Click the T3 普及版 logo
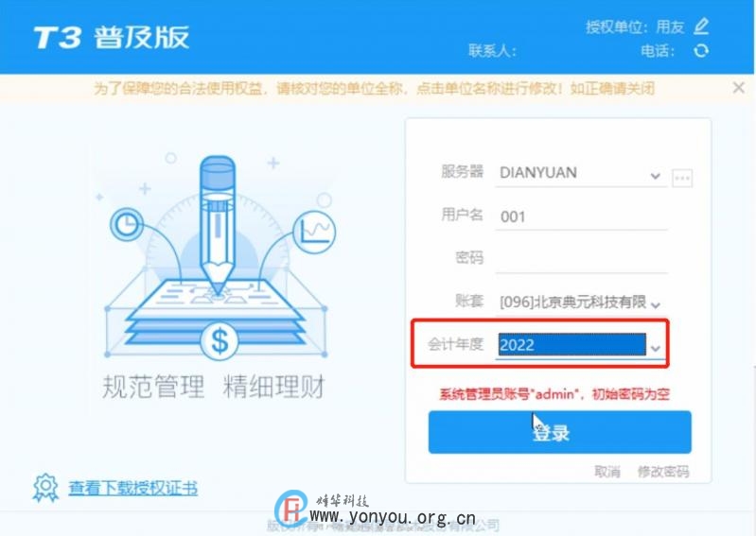This screenshot has height=536, width=756. pyautogui.click(x=112, y=37)
